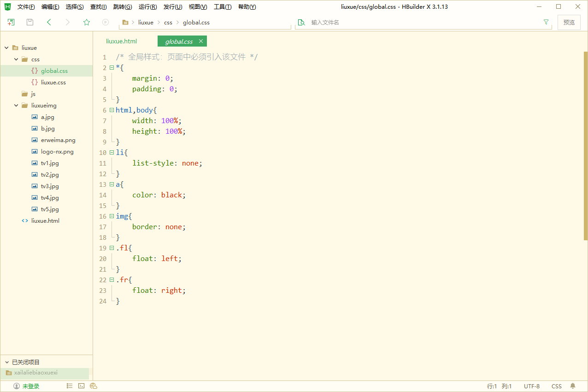
Task: Collapse the css folder chevron
Action: pyautogui.click(x=16, y=59)
